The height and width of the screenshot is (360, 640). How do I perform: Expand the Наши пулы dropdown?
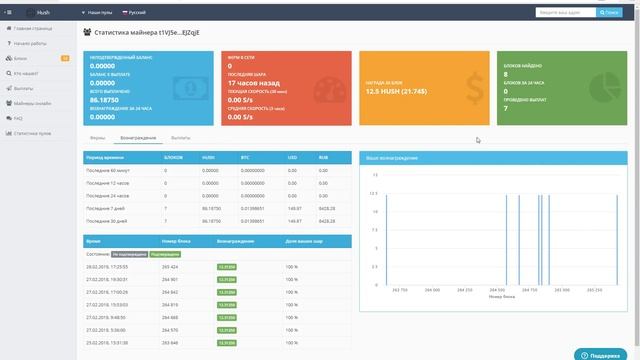[x=96, y=13]
